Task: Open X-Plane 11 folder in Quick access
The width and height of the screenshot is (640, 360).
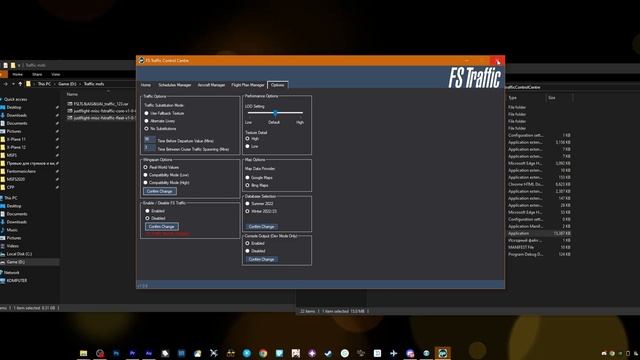Action: (x=16, y=139)
